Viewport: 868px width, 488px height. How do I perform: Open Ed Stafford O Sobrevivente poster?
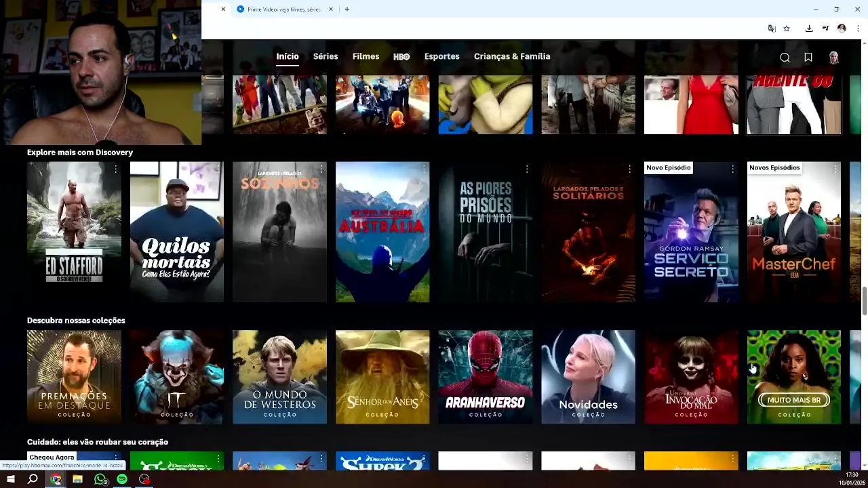click(x=74, y=232)
